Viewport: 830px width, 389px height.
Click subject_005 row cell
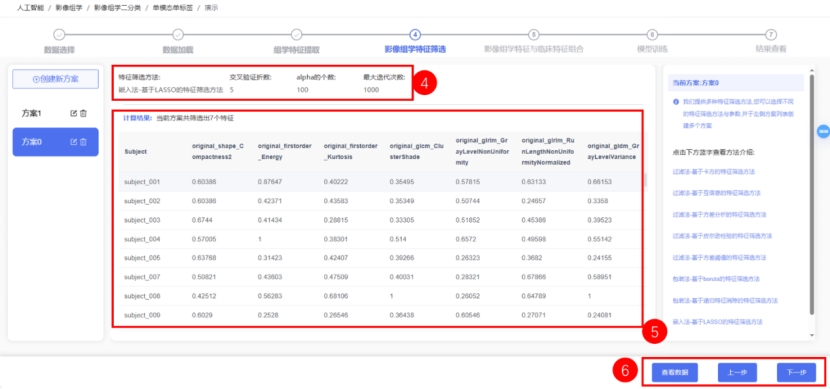[142, 258]
